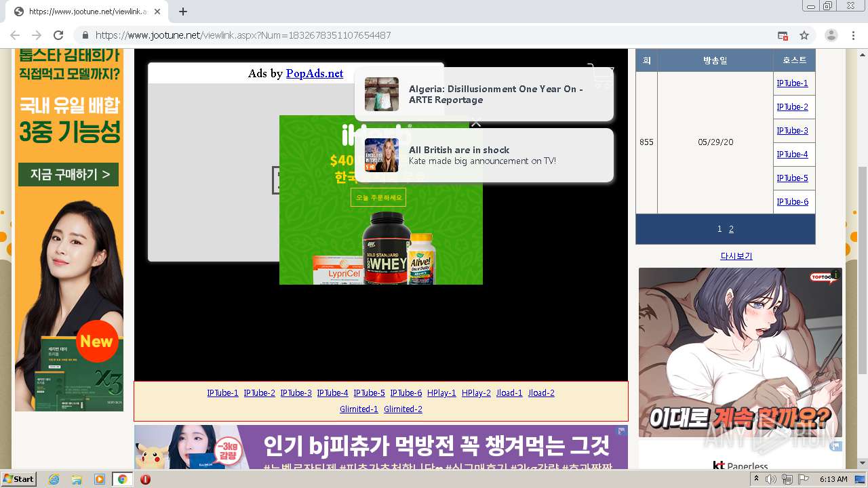Open IPTube-1 in the host table
Image resolution: width=868 pixels, height=488 pixels.
(x=792, y=83)
